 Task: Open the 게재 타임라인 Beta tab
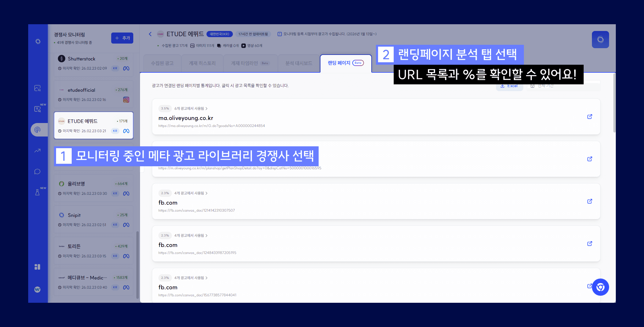250,63
